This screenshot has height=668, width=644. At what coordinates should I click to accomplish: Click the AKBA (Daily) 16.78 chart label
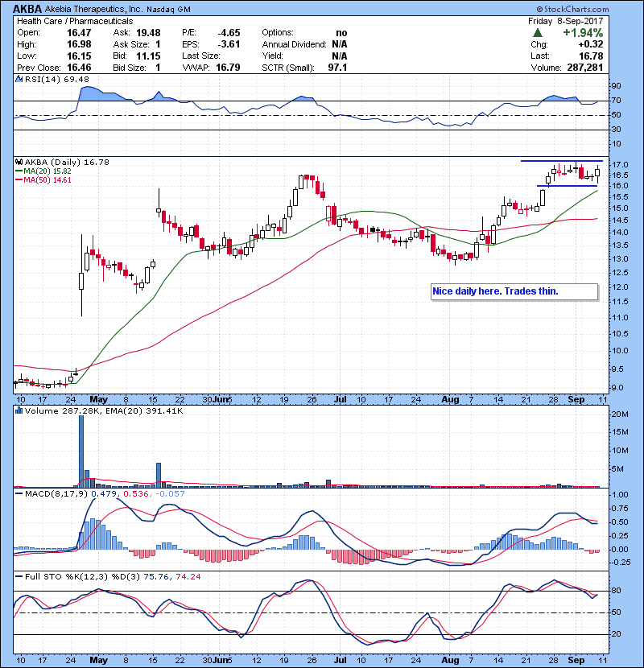(67, 162)
